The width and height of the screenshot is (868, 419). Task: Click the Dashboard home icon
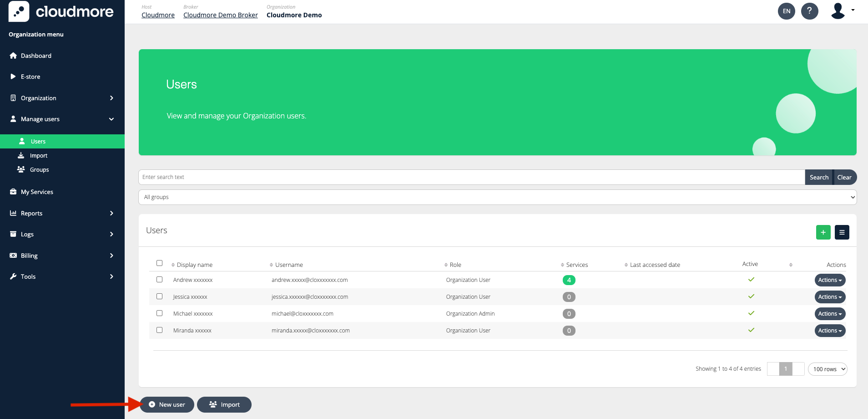[x=13, y=56]
